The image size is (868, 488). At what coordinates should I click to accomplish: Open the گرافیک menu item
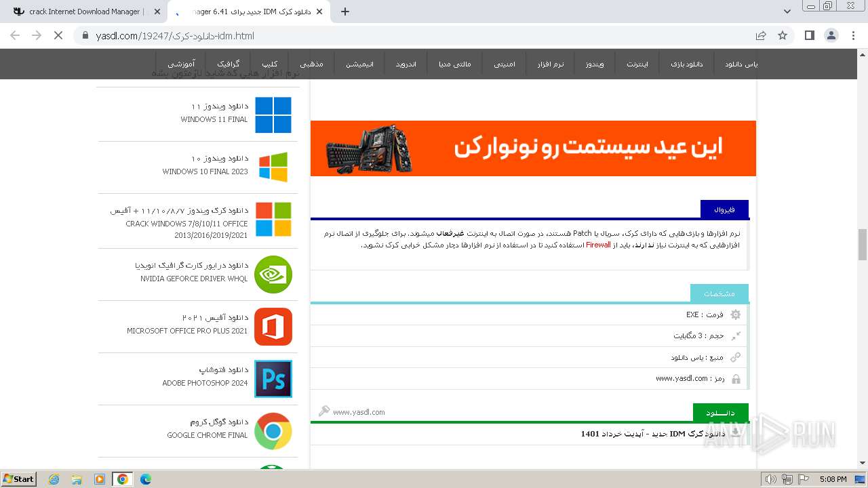click(228, 64)
